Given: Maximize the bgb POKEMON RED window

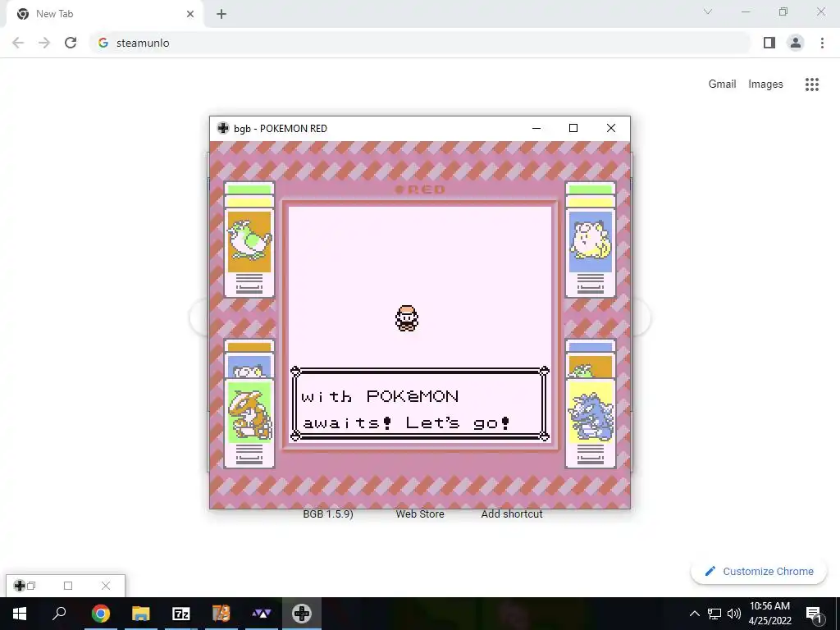Looking at the screenshot, I should coord(573,128).
